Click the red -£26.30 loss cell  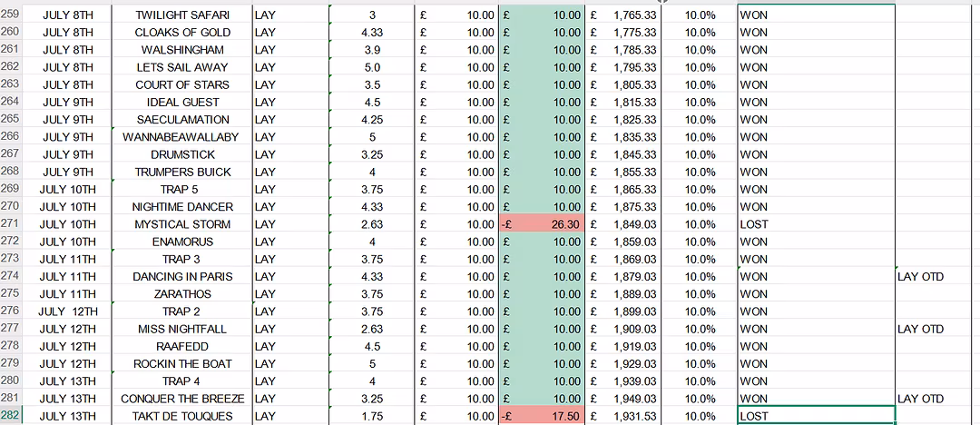pos(542,224)
